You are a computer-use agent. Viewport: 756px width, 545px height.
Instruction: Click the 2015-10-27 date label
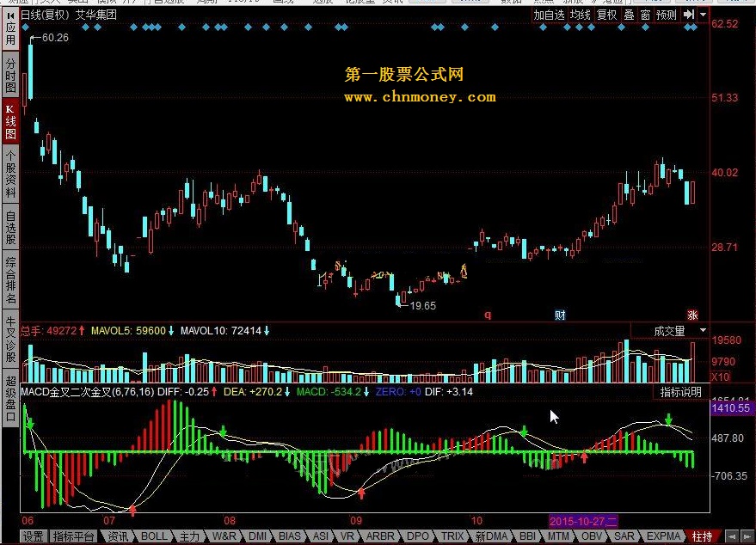583,522
